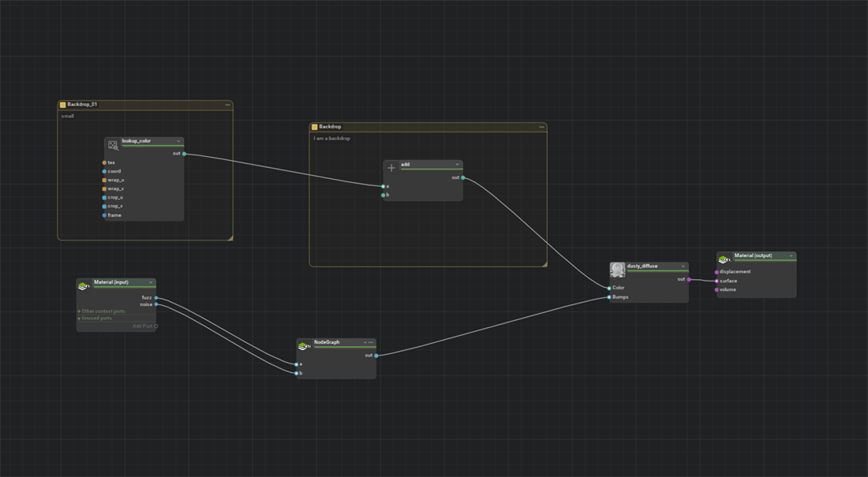Click the Backdrop resize corner handle
Image resolution: width=868 pixels, height=477 pixels.
click(x=544, y=264)
